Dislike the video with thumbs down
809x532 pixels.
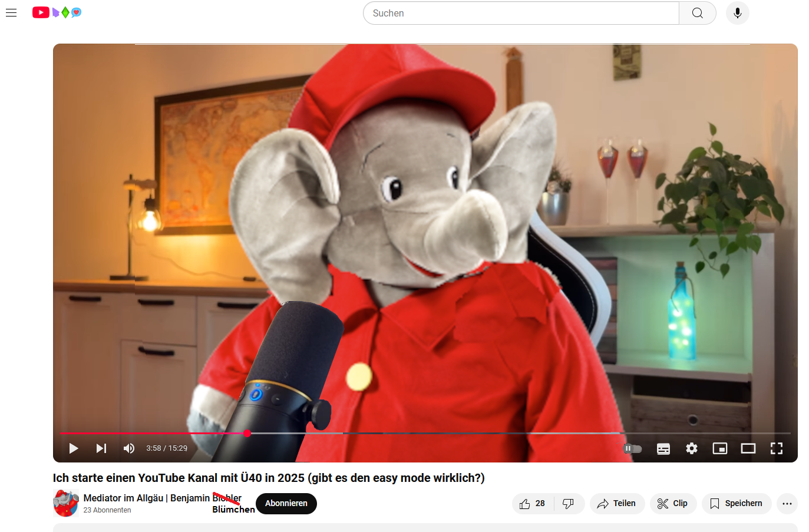tap(569, 503)
